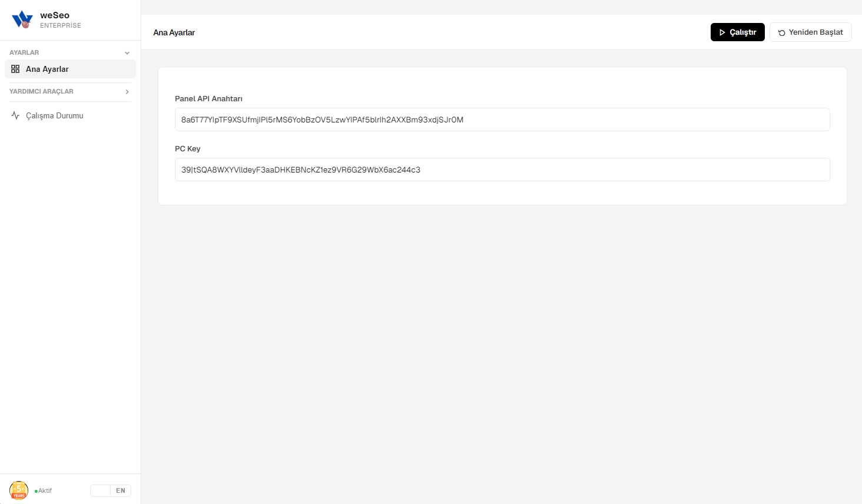
Task: Click the PC Key label
Action: point(187,148)
